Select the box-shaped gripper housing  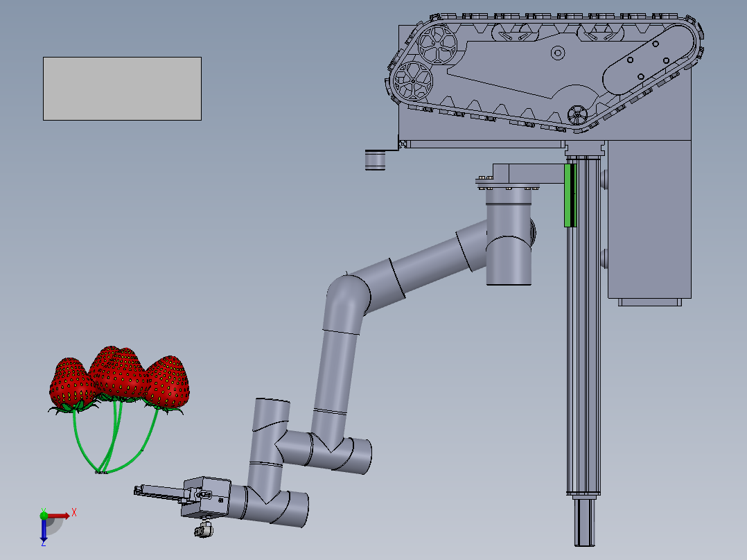click(x=206, y=497)
